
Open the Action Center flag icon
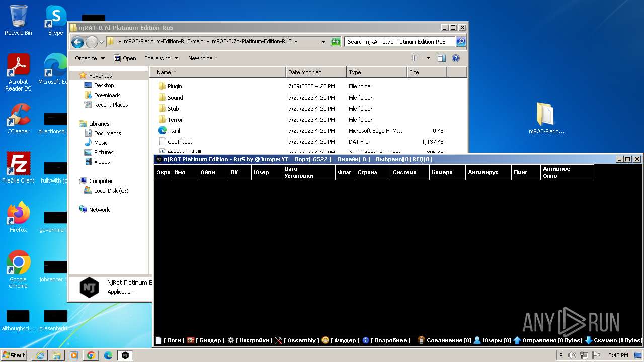click(x=596, y=355)
